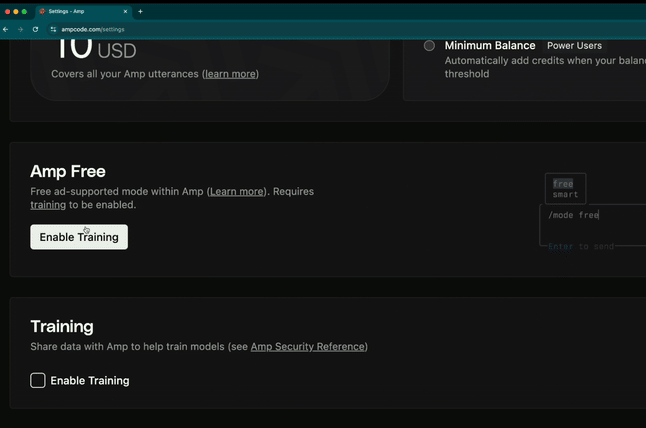
Task: Open Learn more link in Amp Free
Action: 236,192
